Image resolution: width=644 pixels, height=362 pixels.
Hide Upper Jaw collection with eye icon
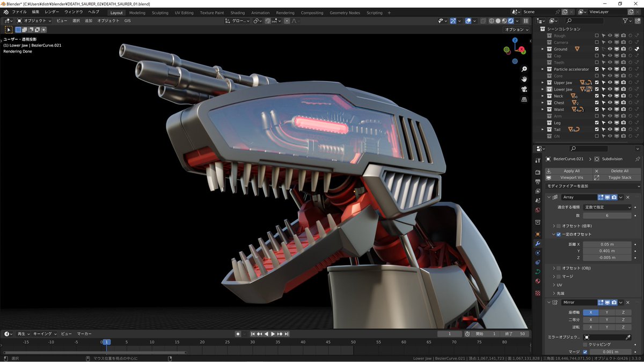coord(610,83)
